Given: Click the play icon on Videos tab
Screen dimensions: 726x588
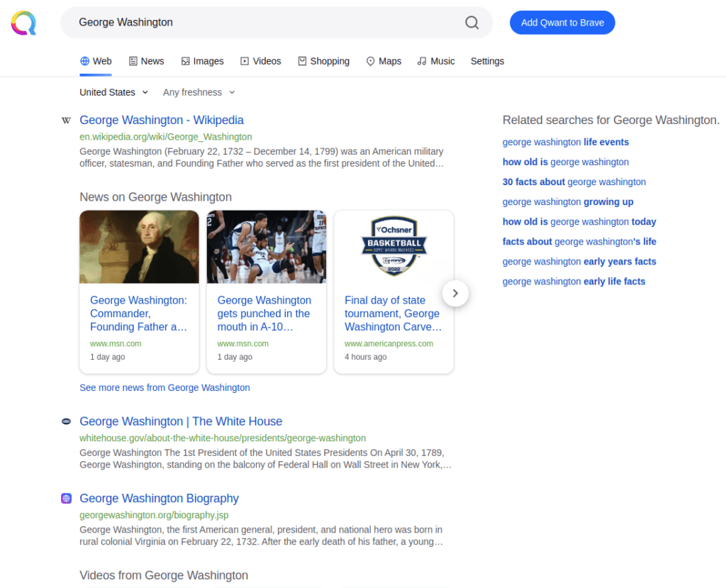Looking at the screenshot, I should [x=245, y=61].
